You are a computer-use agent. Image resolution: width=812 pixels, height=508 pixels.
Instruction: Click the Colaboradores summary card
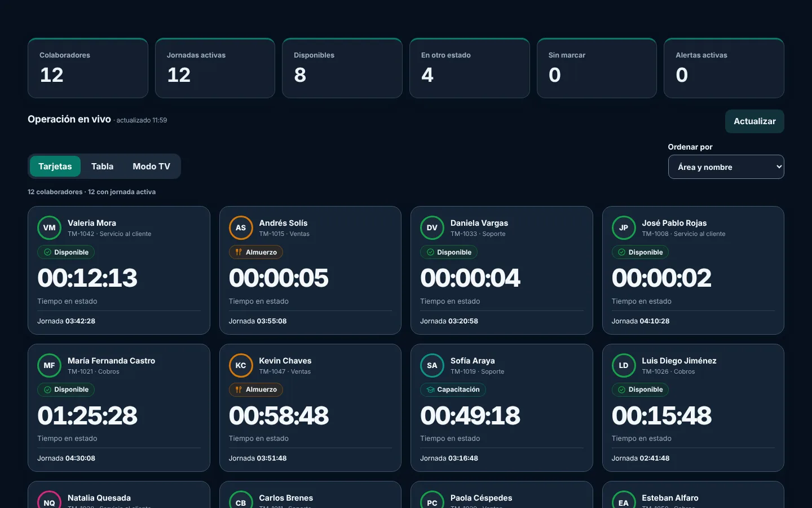pos(88,68)
